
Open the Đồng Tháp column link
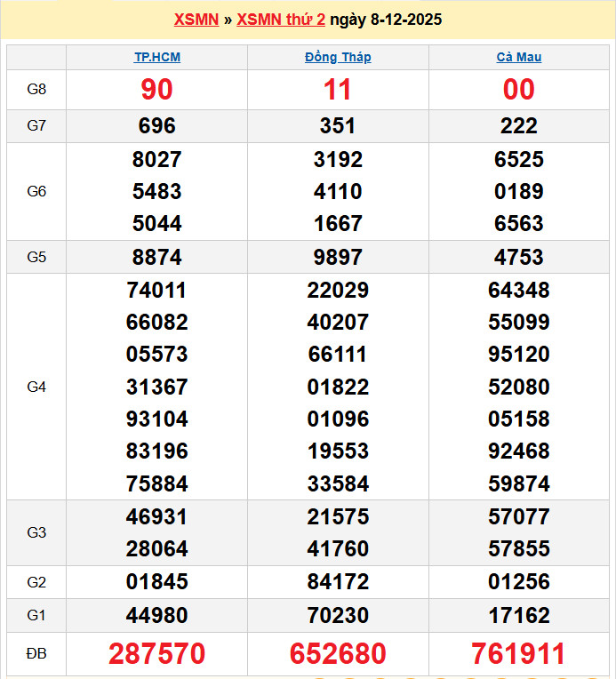coord(338,57)
